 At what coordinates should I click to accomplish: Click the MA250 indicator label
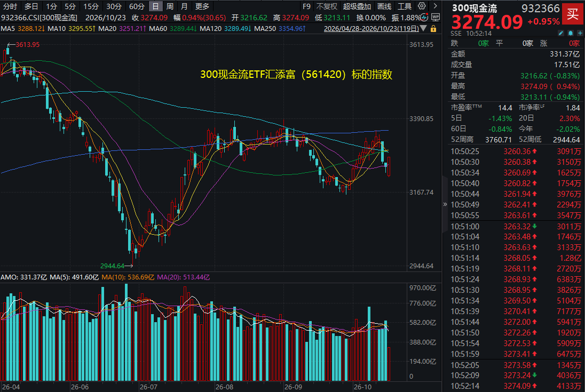point(265,29)
